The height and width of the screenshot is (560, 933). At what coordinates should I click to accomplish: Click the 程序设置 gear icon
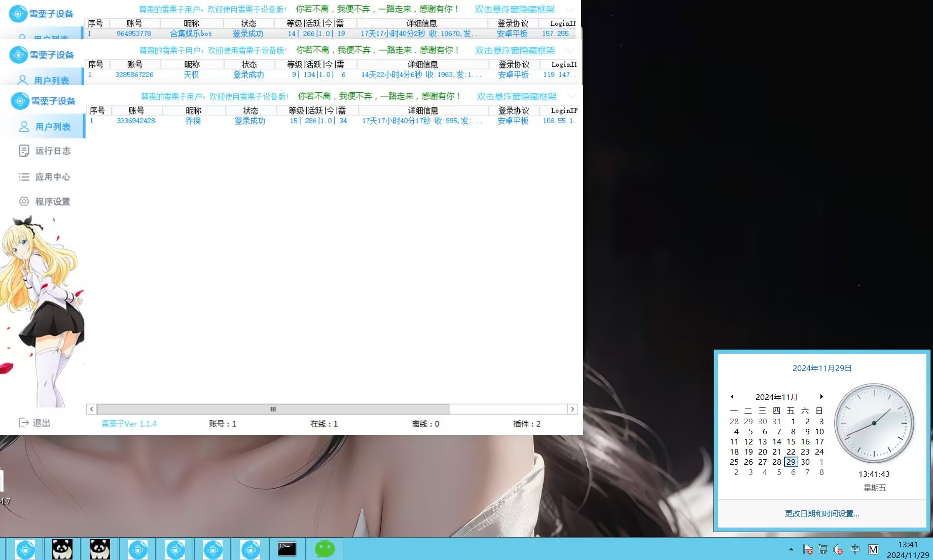click(x=24, y=202)
